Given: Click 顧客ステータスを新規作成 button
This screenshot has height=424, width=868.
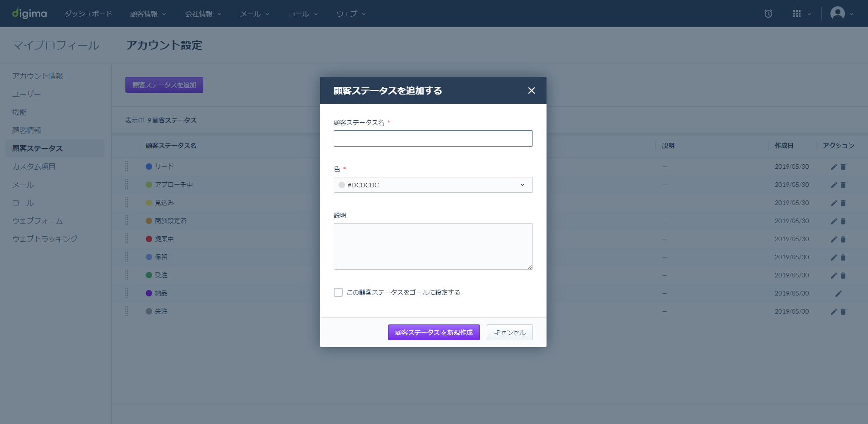Looking at the screenshot, I should [x=434, y=332].
